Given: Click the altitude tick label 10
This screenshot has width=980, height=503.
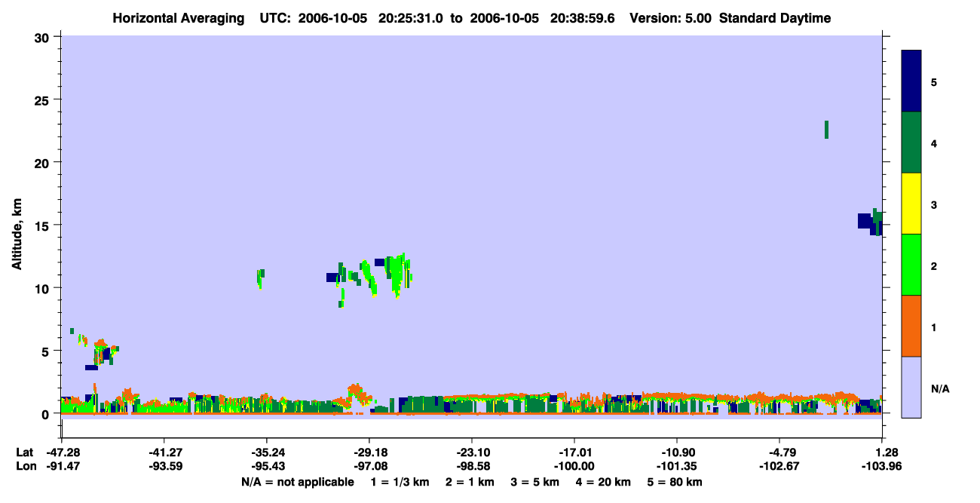Looking at the screenshot, I should (x=44, y=288).
